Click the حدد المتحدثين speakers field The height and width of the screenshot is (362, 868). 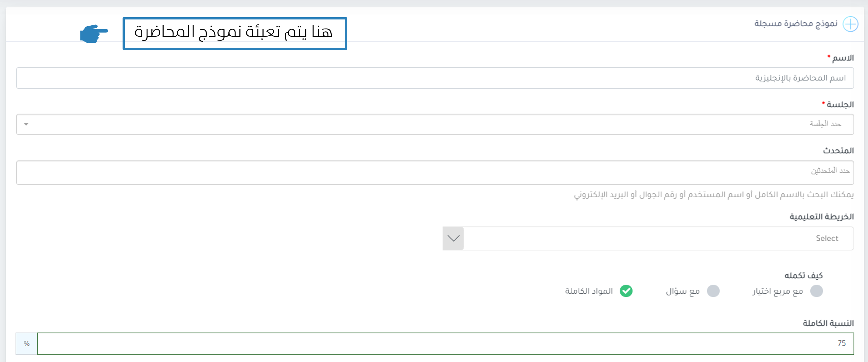coord(435,173)
